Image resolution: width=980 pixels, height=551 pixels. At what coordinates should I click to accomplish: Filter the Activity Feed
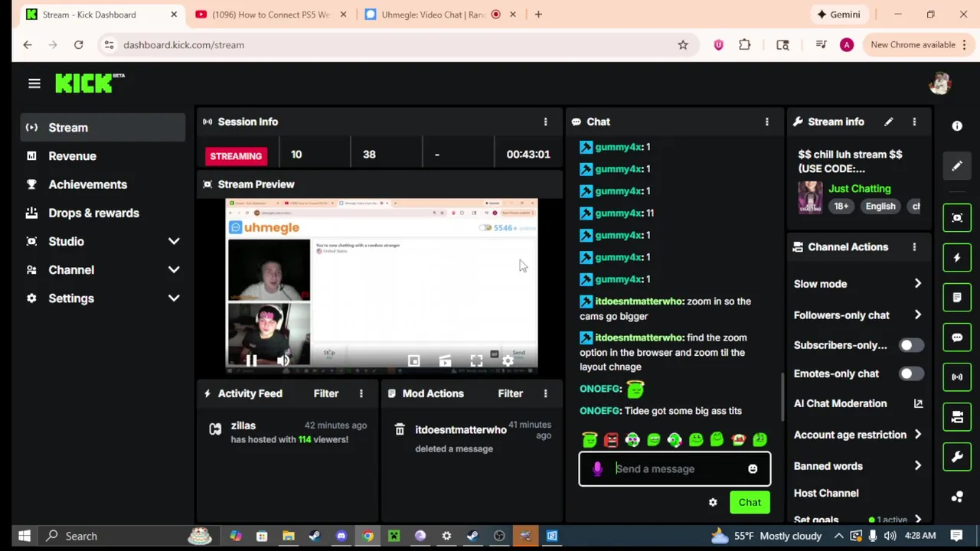pos(325,393)
